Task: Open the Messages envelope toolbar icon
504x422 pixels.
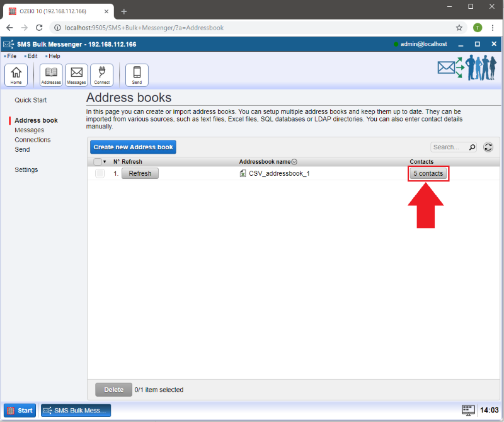Action: [76, 75]
